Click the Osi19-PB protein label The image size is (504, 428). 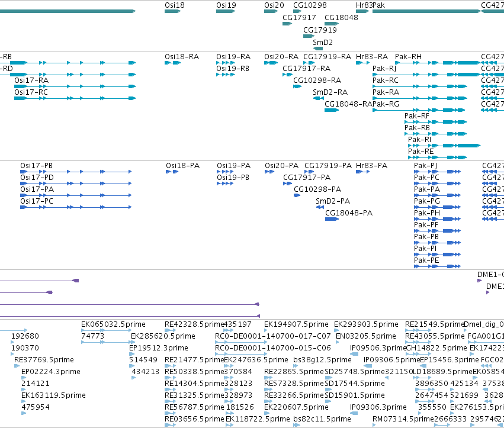[x=233, y=178]
